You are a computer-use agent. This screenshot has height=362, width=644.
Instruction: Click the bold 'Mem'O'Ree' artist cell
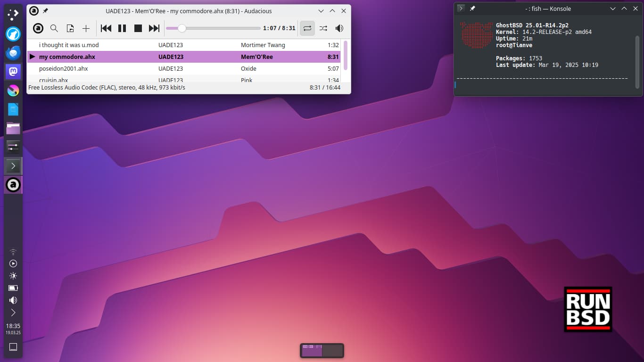coord(257,57)
